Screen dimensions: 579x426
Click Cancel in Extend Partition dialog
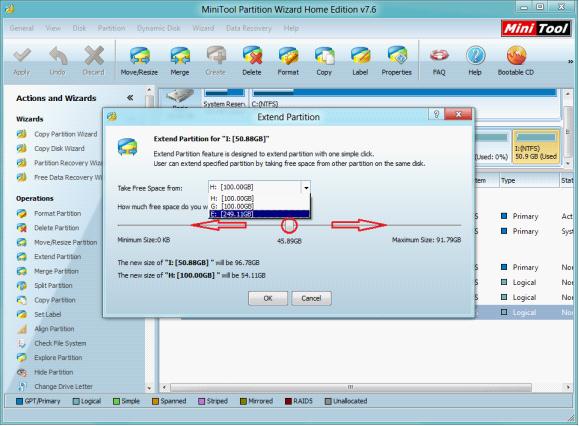311,298
